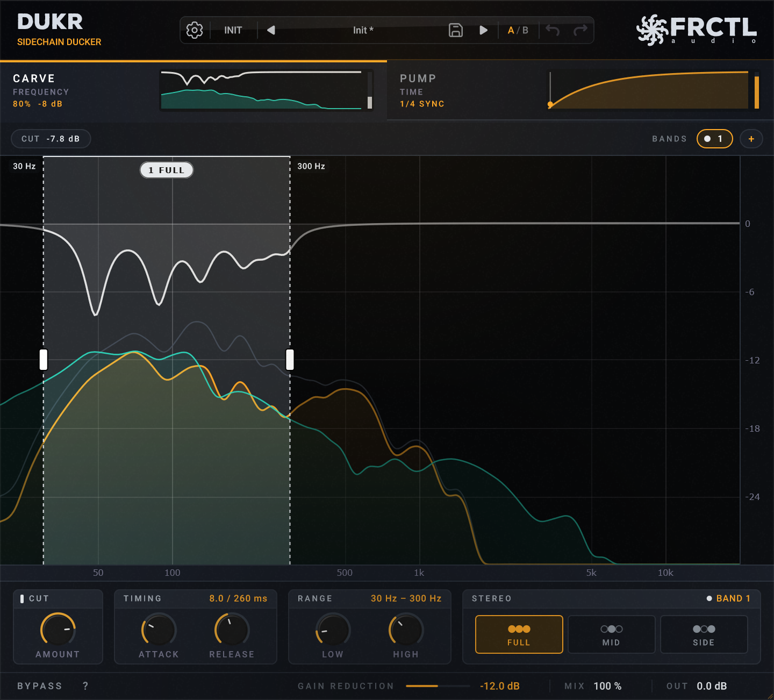The image size is (774, 700).
Task: Save the current preset using disk icon
Action: [x=456, y=30]
